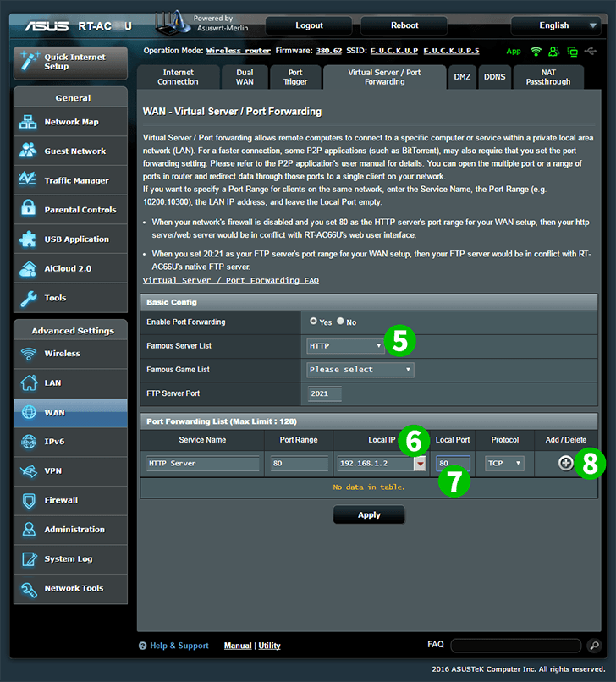Open WAN globe icon

tap(29, 412)
